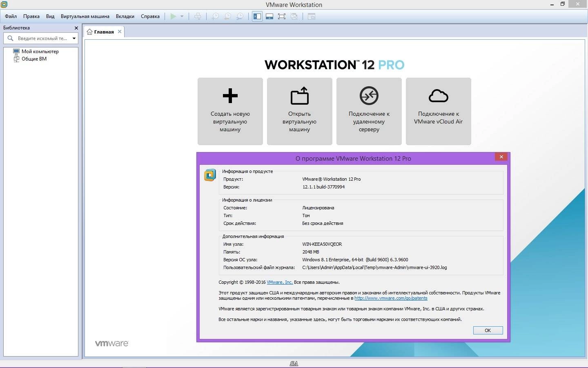This screenshot has width=588, height=368.
Task: Click Подключение к VMware vCloud Air tile
Action: click(439, 111)
